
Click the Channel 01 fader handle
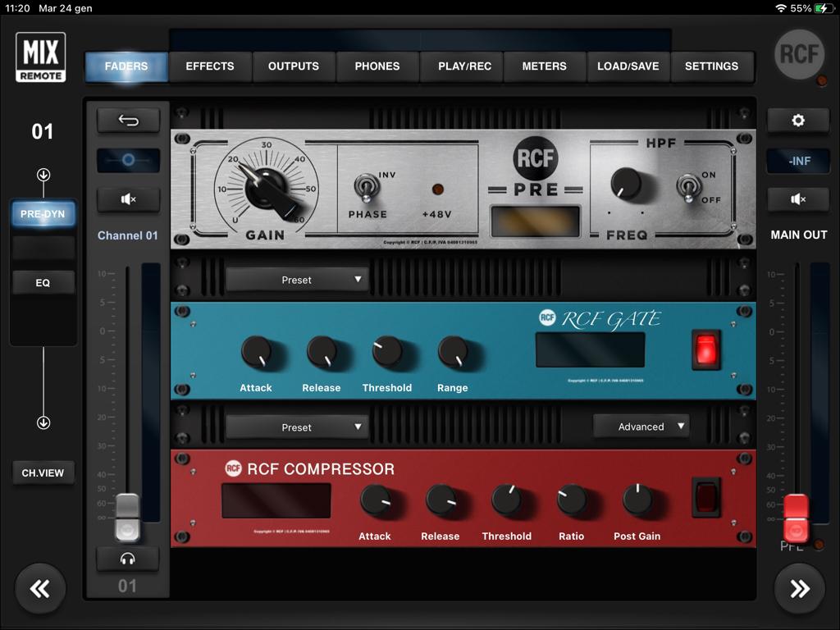(127, 517)
